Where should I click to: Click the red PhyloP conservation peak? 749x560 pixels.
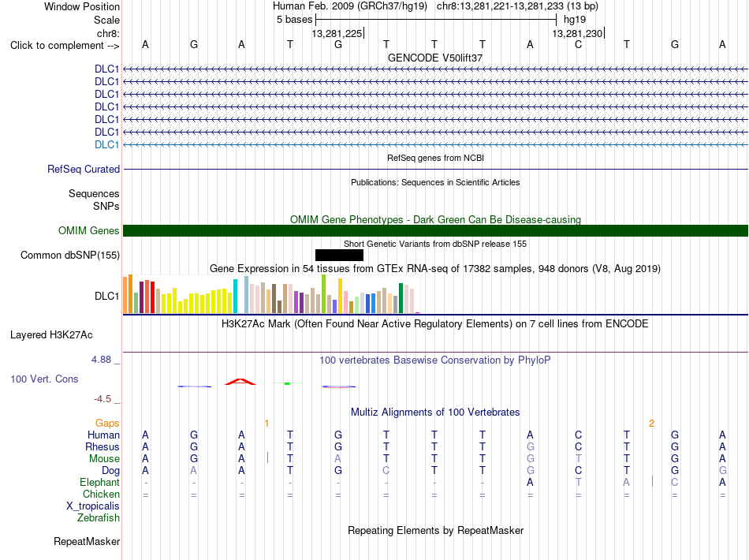240,381
